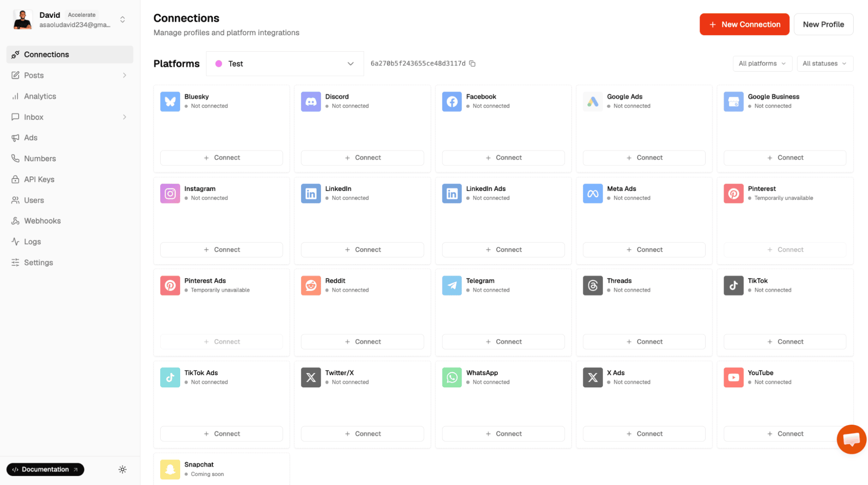
Task: Click the WhatsApp platform icon
Action: 452,377
